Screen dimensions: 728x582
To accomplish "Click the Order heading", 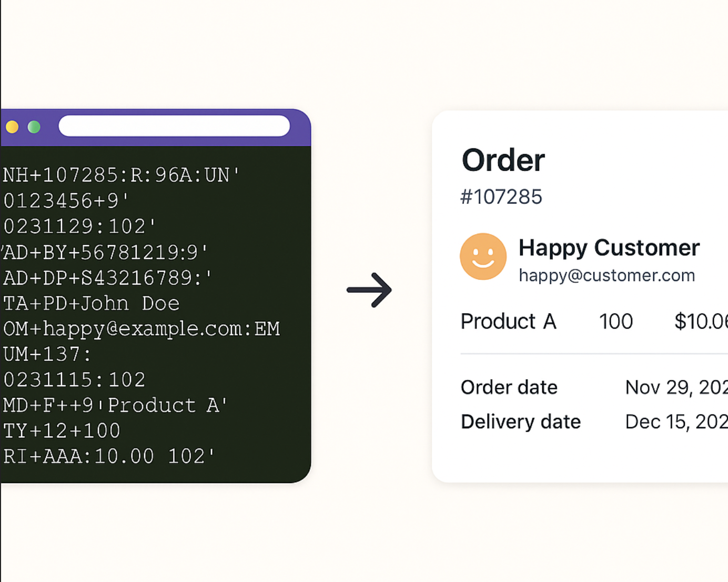I will point(503,160).
